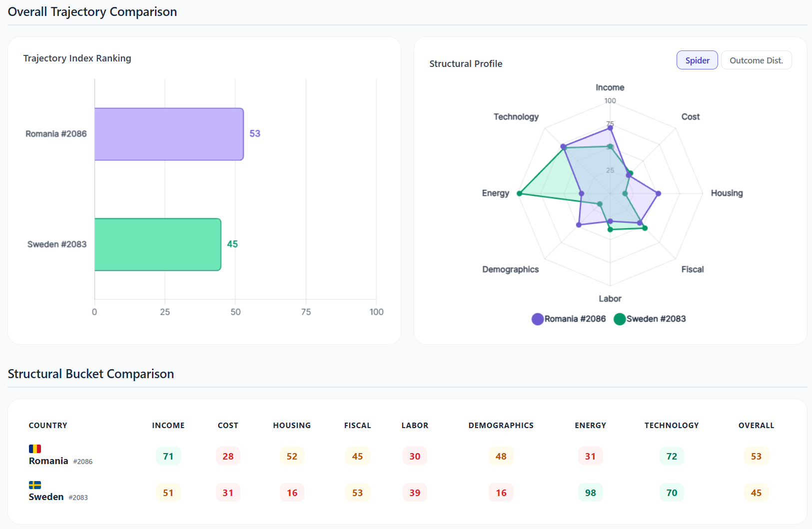
Task: Click the OVERALL column header
Action: pyautogui.click(x=756, y=426)
